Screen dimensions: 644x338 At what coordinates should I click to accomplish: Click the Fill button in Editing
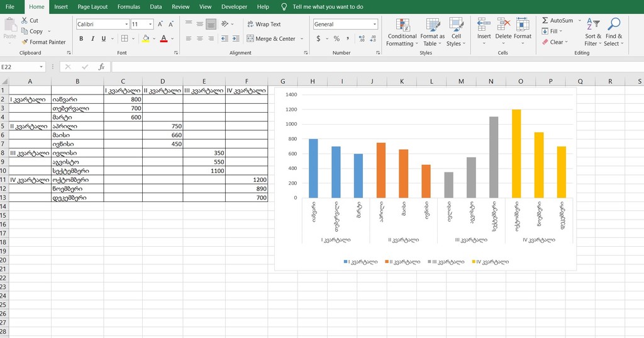coord(552,31)
